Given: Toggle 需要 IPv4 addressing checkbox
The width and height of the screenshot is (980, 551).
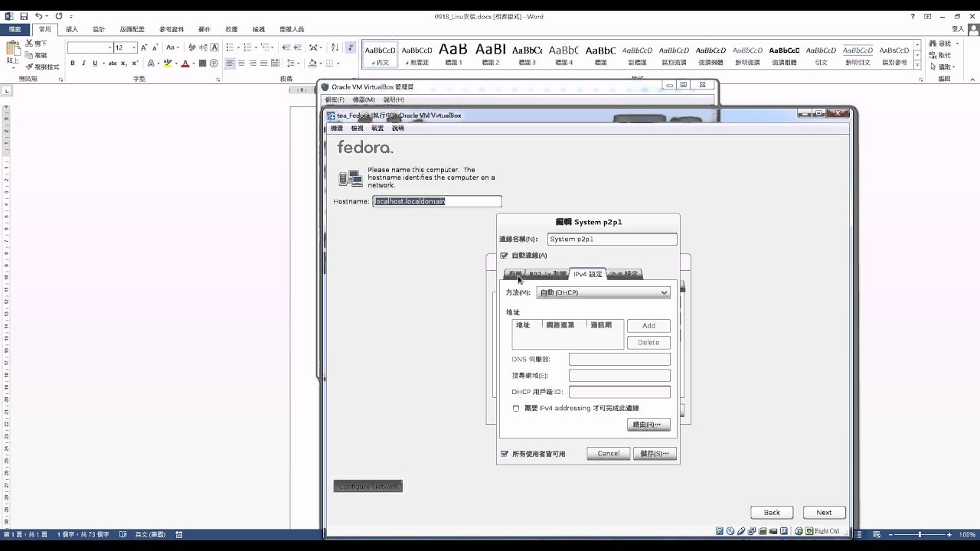Looking at the screenshot, I should point(516,409).
